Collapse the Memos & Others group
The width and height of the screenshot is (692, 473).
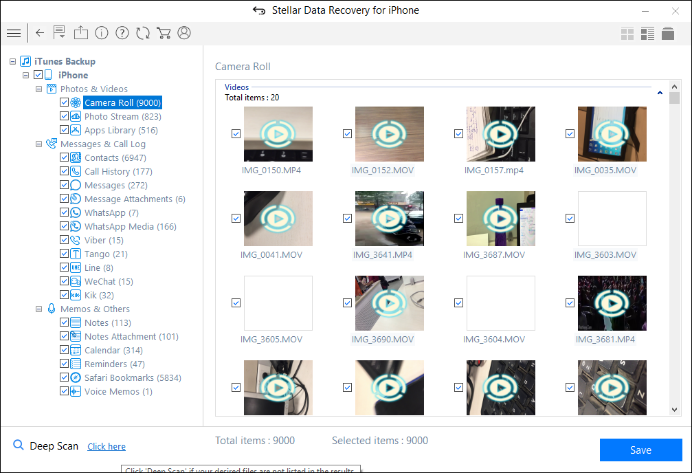tap(39, 309)
